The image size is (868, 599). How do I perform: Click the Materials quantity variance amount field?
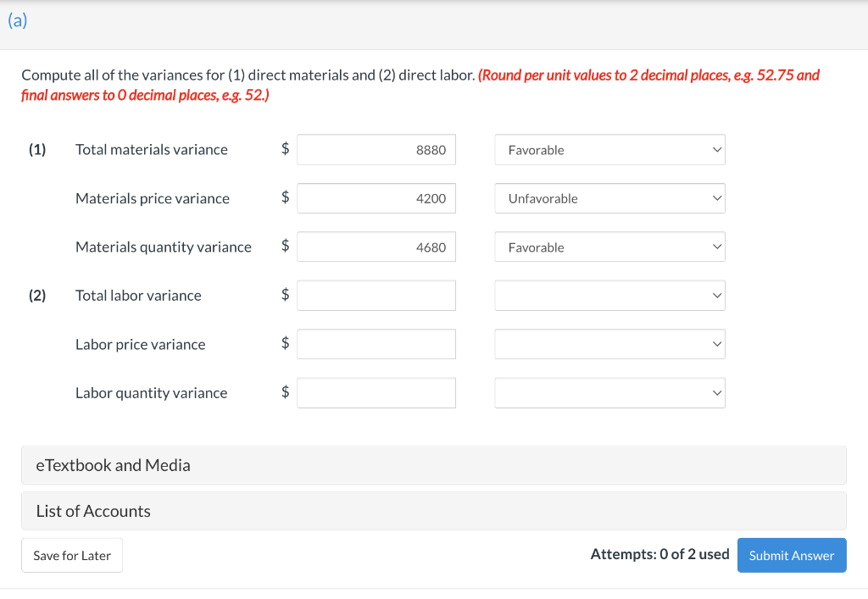point(376,247)
